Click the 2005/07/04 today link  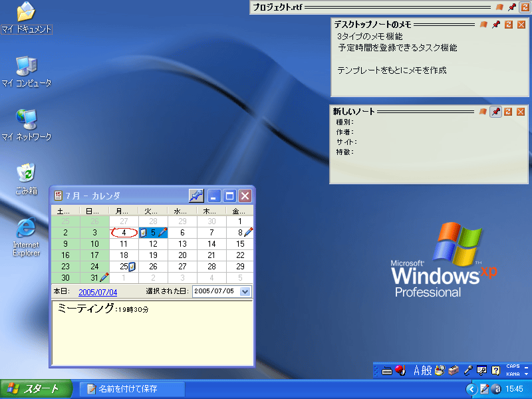[x=98, y=292]
